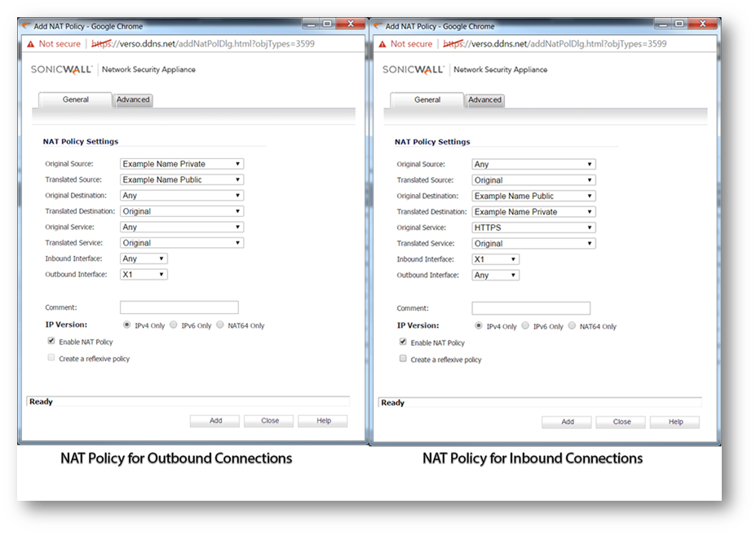Check Create a reflexive policy in outbound window
Screen dimensions: 756x535
click(x=51, y=358)
